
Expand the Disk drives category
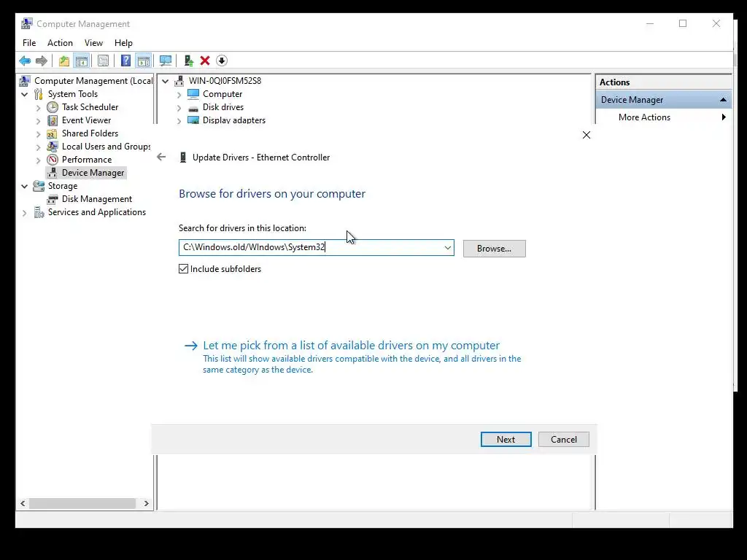(x=179, y=108)
